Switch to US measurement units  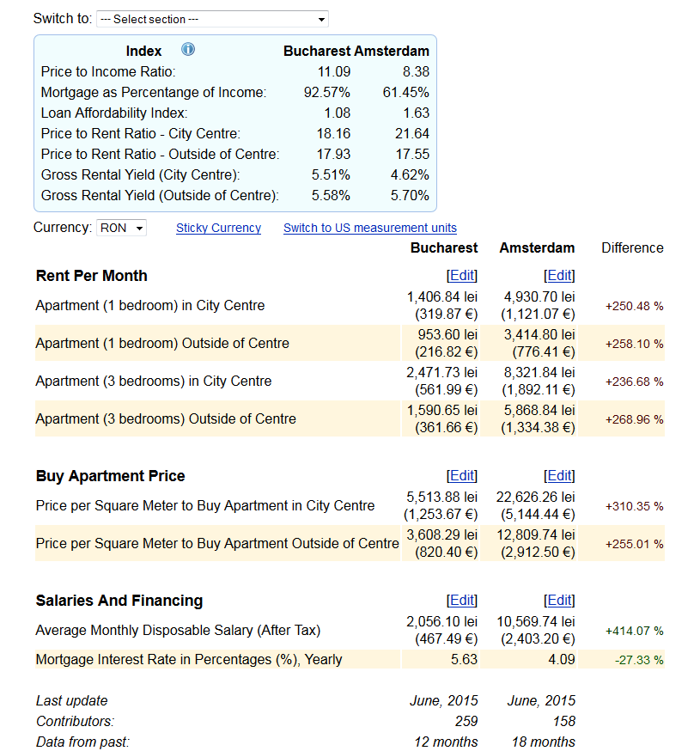369,228
